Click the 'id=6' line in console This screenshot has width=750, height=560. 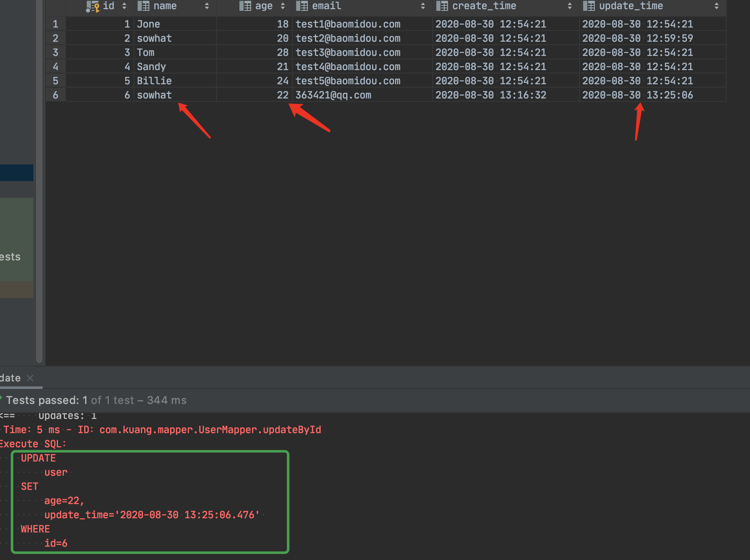[56, 543]
